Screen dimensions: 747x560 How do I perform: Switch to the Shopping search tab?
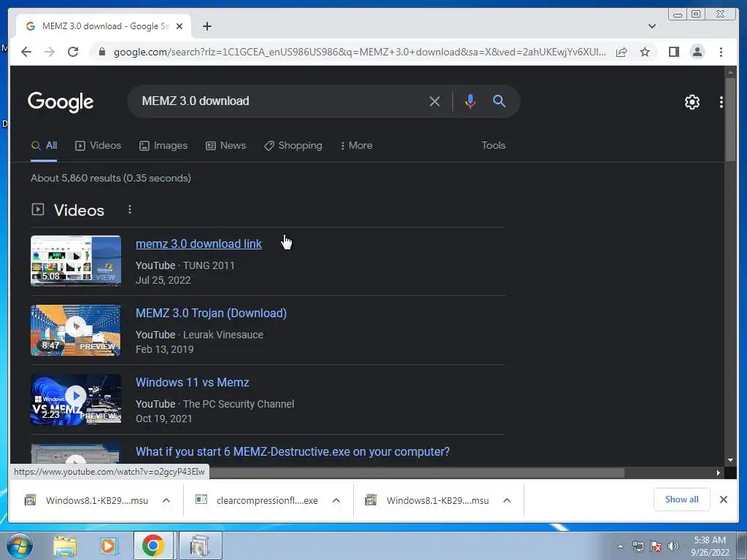[293, 146]
